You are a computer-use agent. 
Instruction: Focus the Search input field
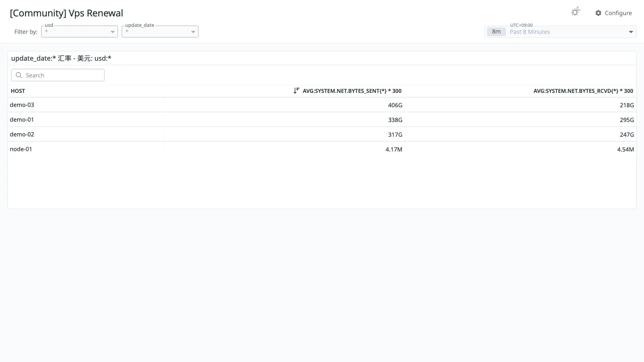point(58,75)
